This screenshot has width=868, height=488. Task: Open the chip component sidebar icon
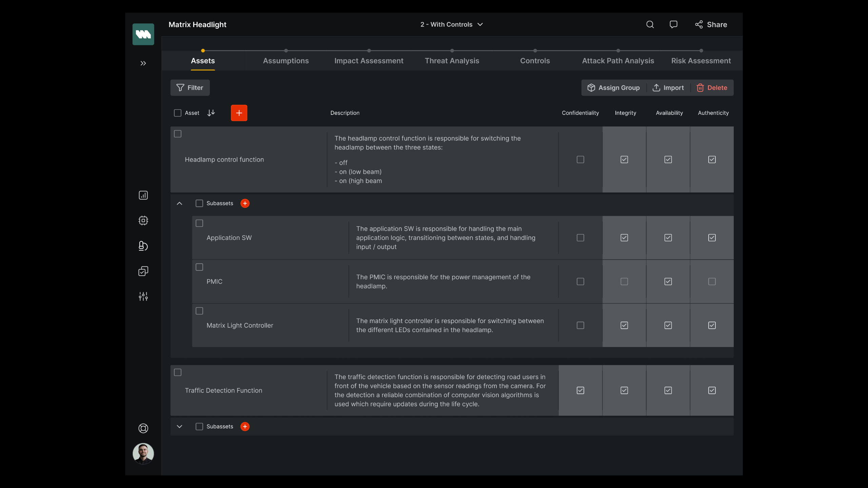click(x=143, y=221)
